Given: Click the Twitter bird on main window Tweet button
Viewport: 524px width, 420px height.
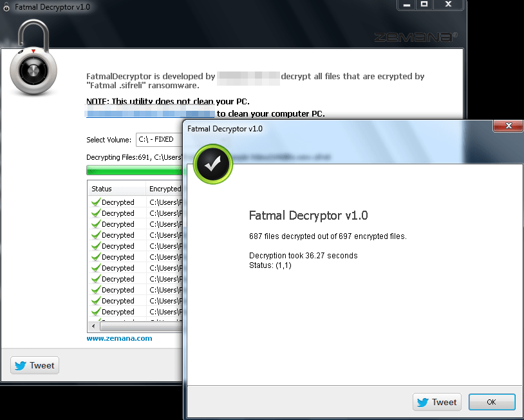Looking at the screenshot, I should pos(21,366).
